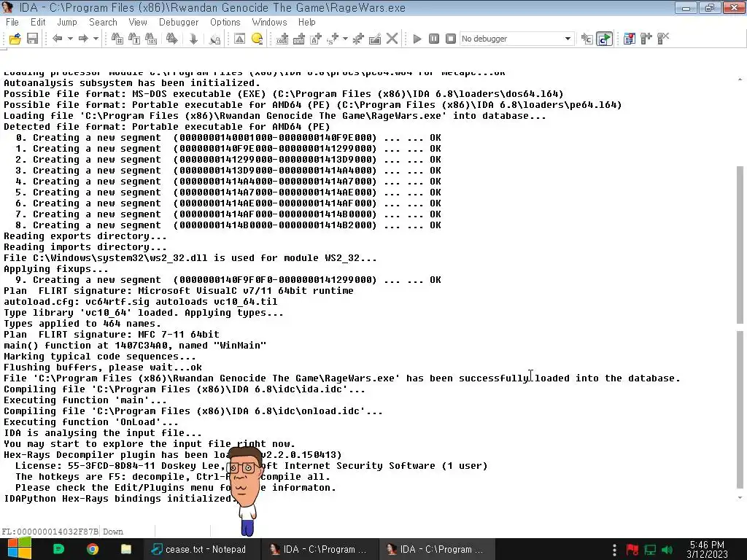Click the edit pencil toolbar icon

375,39
